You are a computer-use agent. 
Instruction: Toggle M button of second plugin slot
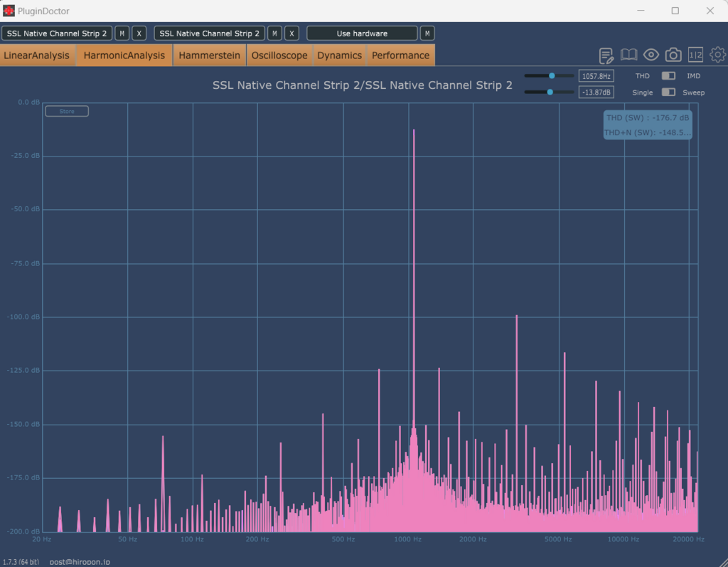click(275, 33)
